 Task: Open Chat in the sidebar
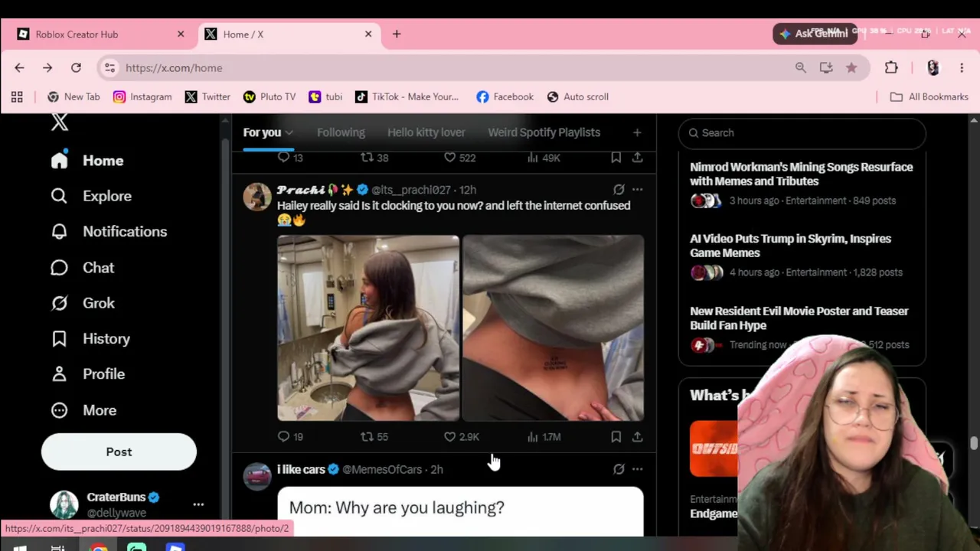point(82,268)
